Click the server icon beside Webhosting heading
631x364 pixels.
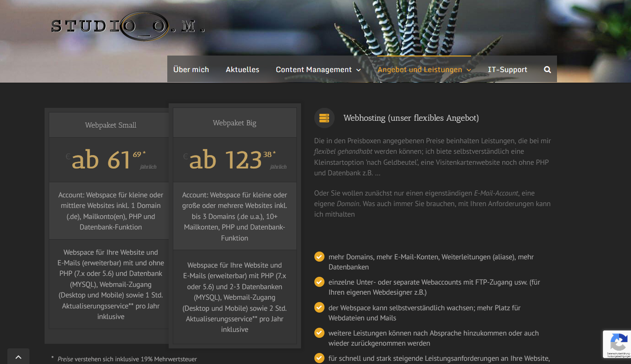point(324,118)
